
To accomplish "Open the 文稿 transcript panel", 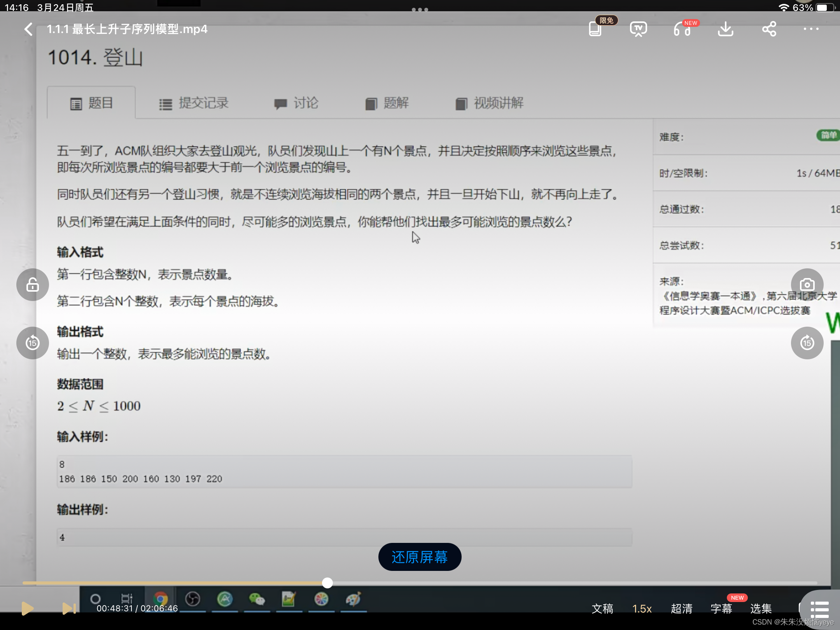I will pyautogui.click(x=602, y=609).
